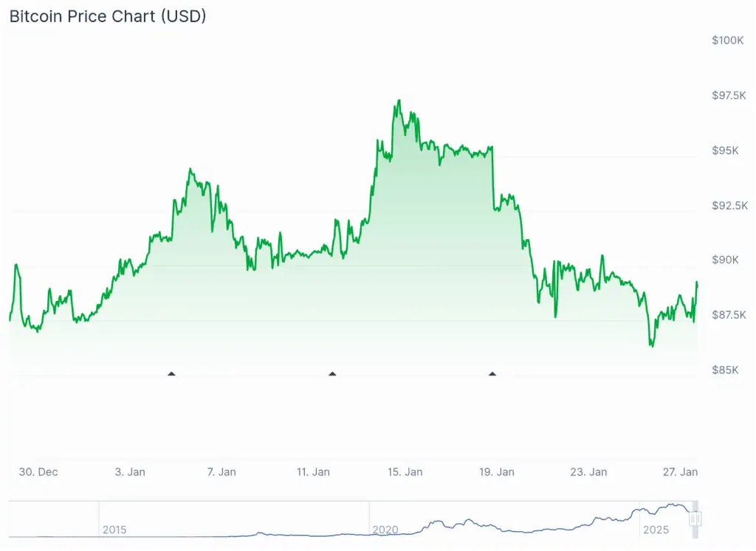756x551 pixels.
Task: Click the "27. Jan" date axis label
Action: [680, 471]
